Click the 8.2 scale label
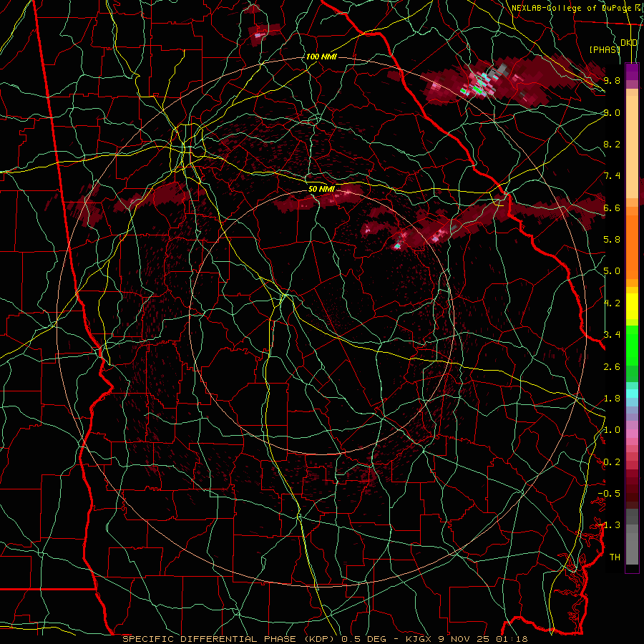The height and width of the screenshot is (644, 644). coord(612,144)
